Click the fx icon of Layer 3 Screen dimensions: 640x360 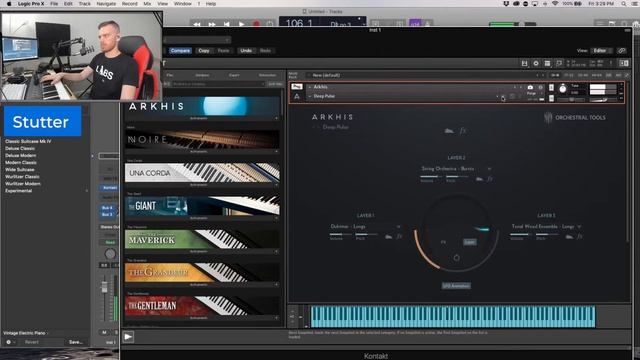click(579, 236)
